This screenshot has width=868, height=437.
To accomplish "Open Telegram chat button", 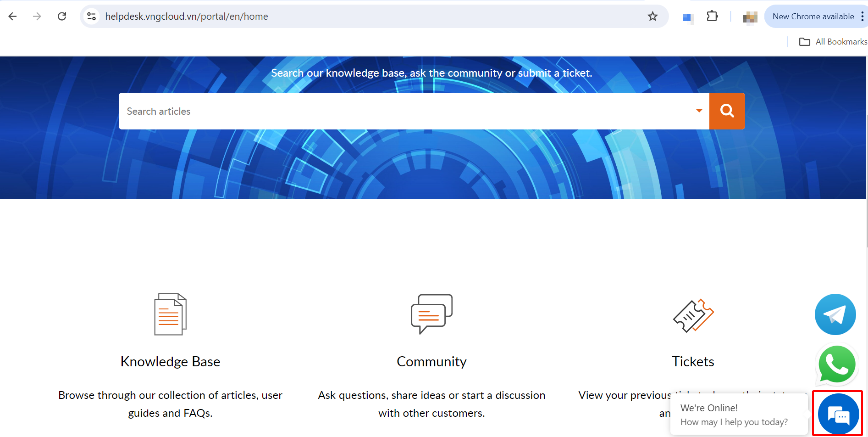I will pyautogui.click(x=835, y=314).
